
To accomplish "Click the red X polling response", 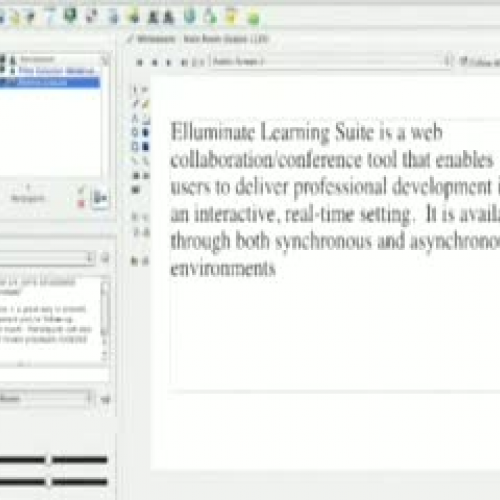I will tap(81, 203).
